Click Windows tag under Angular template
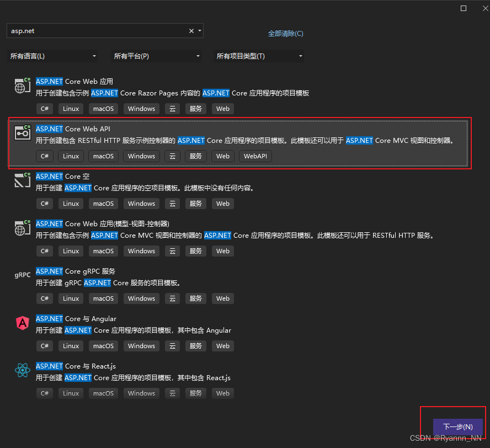 point(141,346)
